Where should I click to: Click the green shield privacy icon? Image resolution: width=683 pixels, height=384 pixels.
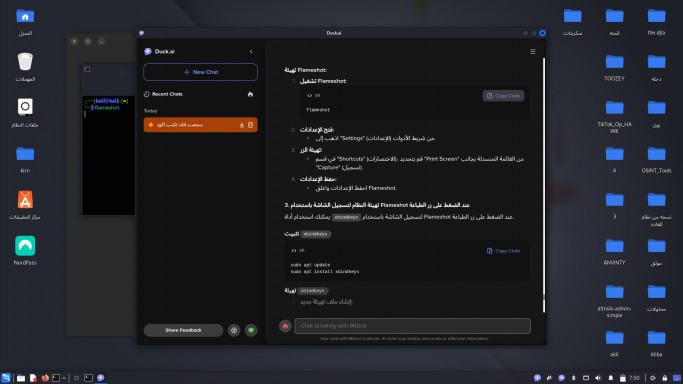pos(251,330)
